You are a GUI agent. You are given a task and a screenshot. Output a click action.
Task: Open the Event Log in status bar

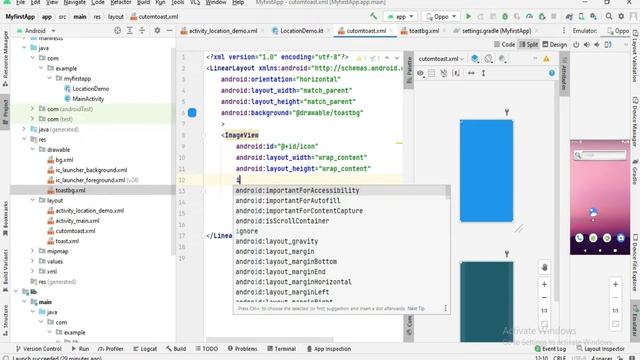click(x=550, y=349)
